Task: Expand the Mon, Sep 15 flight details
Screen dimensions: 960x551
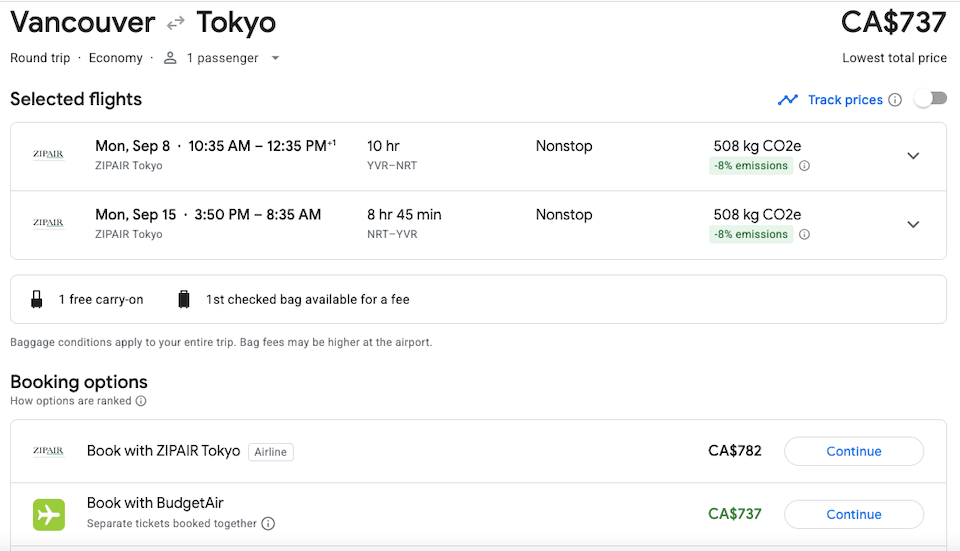Action: (x=913, y=224)
